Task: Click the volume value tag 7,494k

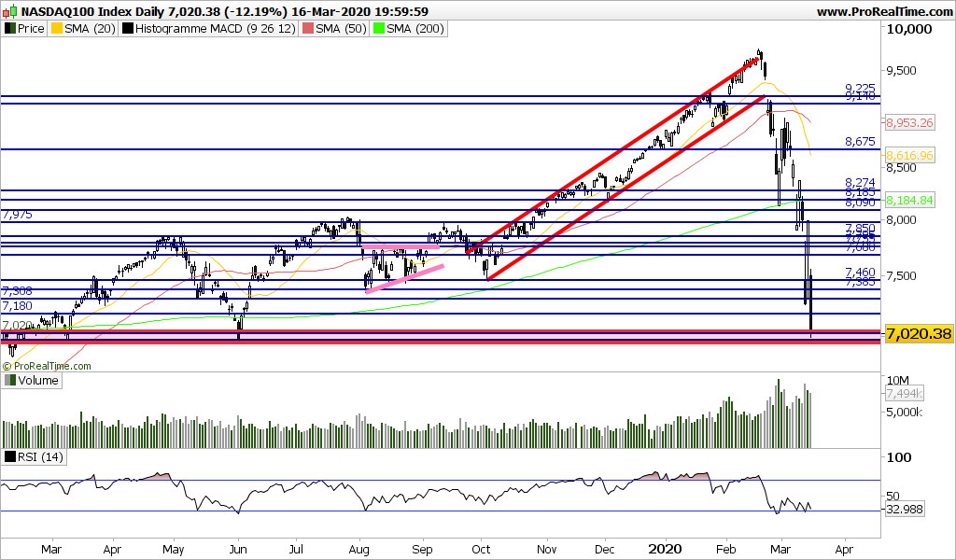Action: tap(905, 394)
